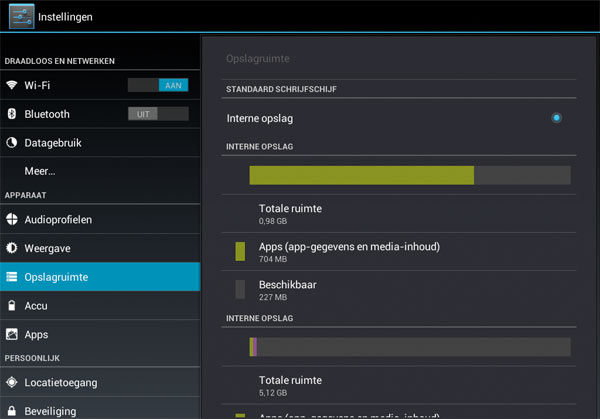Turn on the Bluetooth UIT switch
This screenshot has width=600, height=419.
point(158,114)
